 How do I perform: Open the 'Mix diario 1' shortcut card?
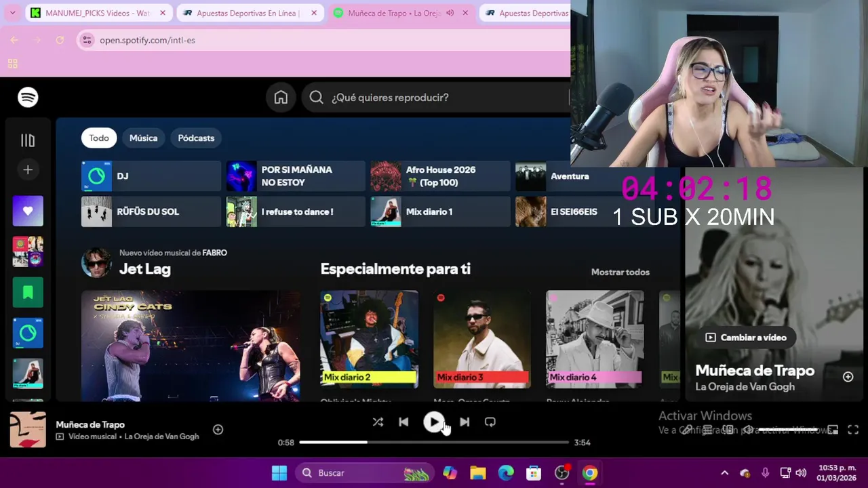point(440,211)
